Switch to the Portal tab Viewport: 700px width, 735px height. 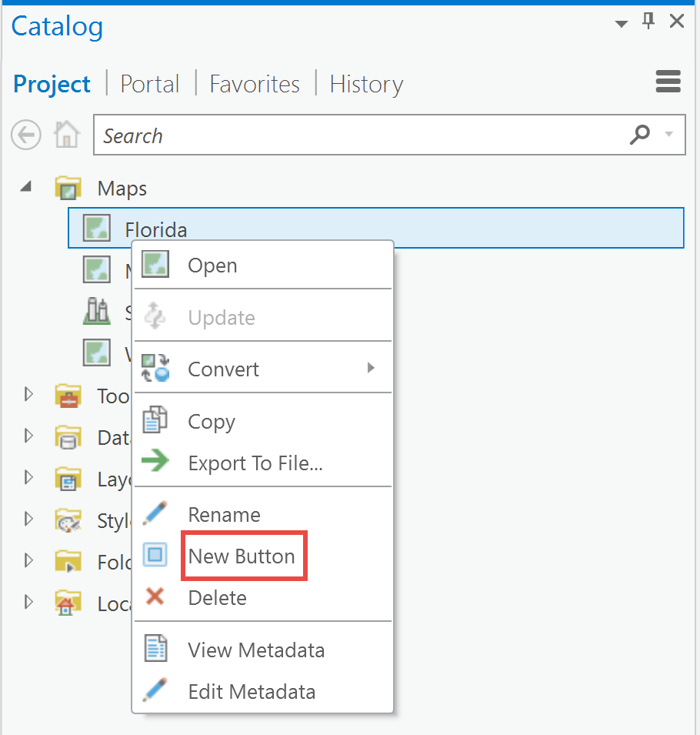149,84
